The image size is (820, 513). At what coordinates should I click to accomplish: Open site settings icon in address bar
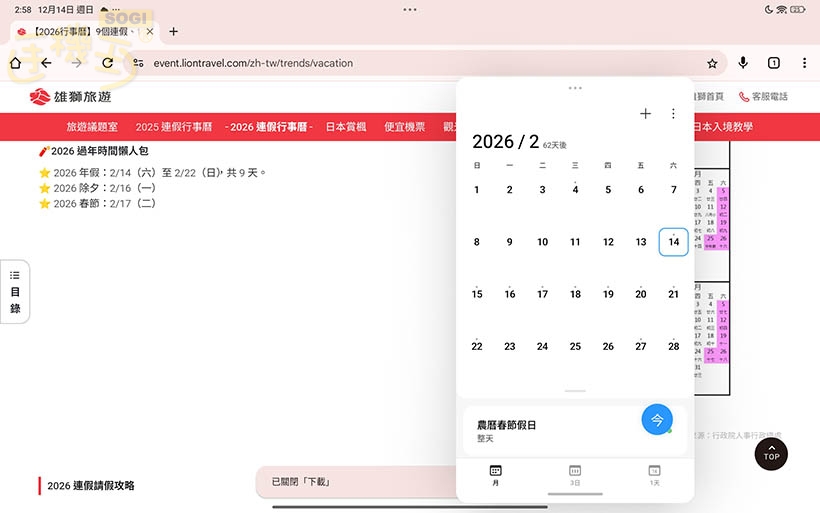pos(138,63)
